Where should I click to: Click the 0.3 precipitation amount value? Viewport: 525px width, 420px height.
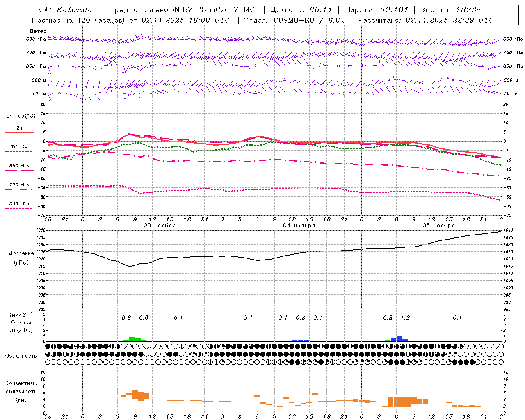point(301,317)
